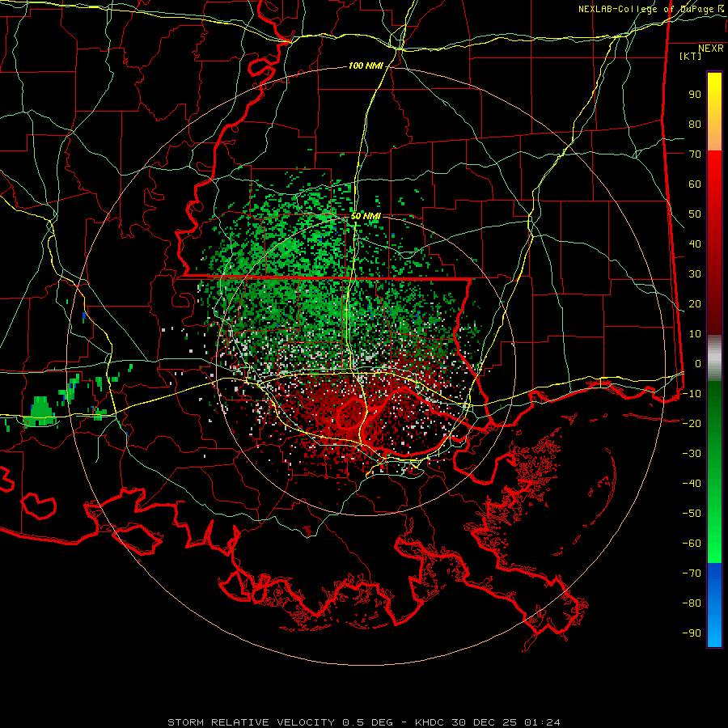Click the 70 value on velocity scale

pyautogui.click(x=695, y=154)
